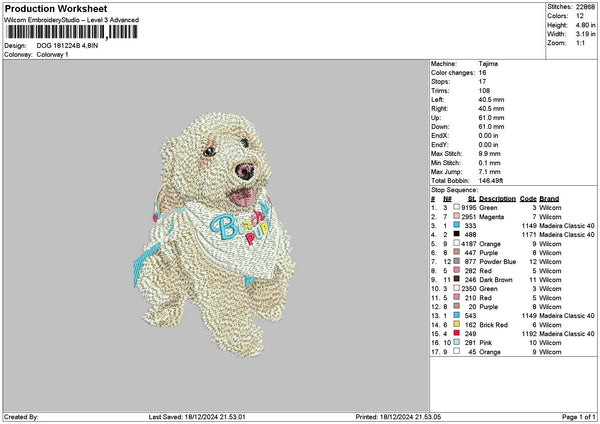The image size is (600, 424).
Task: Click the swatch beside 447 Purple
Action: pos(457,252)
